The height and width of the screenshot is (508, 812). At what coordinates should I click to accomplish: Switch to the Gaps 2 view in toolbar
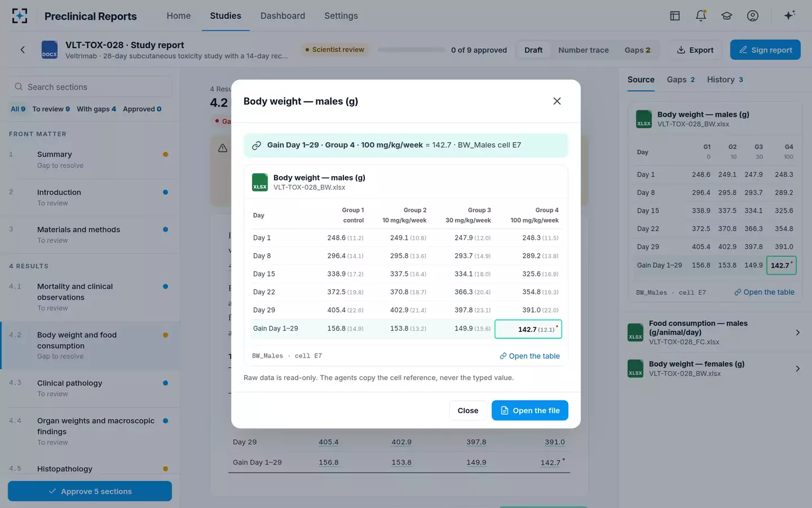pyautogui.click(x=637, y=50)
